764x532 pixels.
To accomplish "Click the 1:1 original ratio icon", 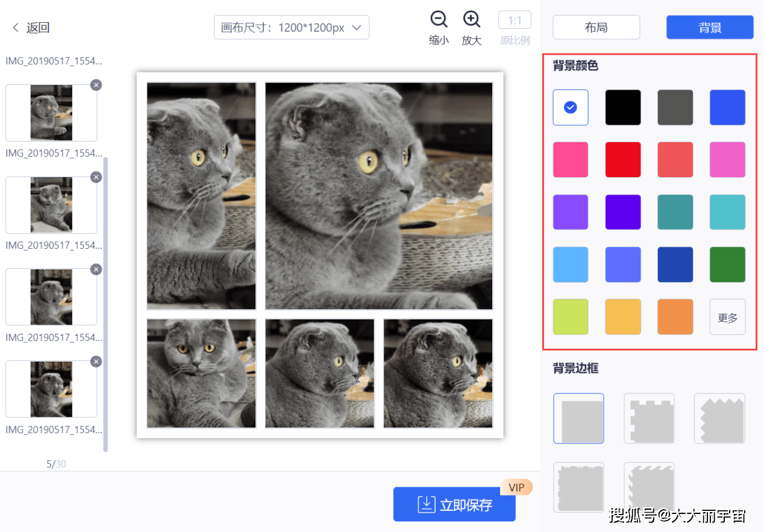I will click(x=515, y=20).
